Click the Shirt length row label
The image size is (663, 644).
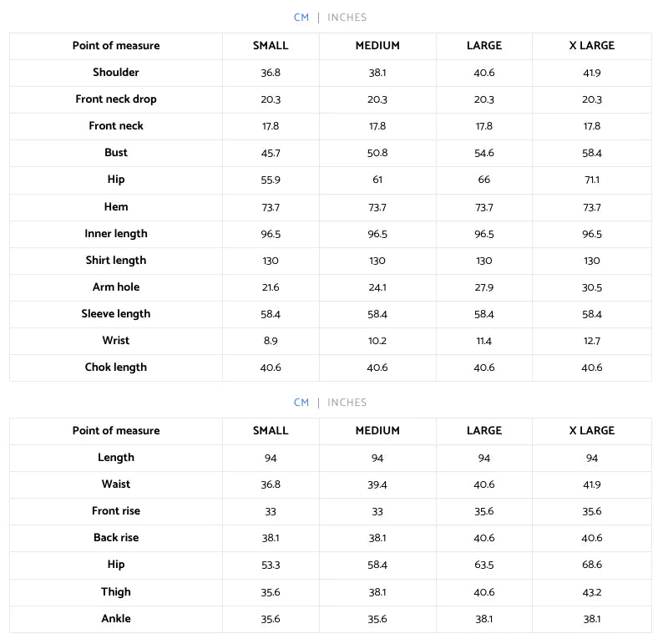tap(116, 260)
